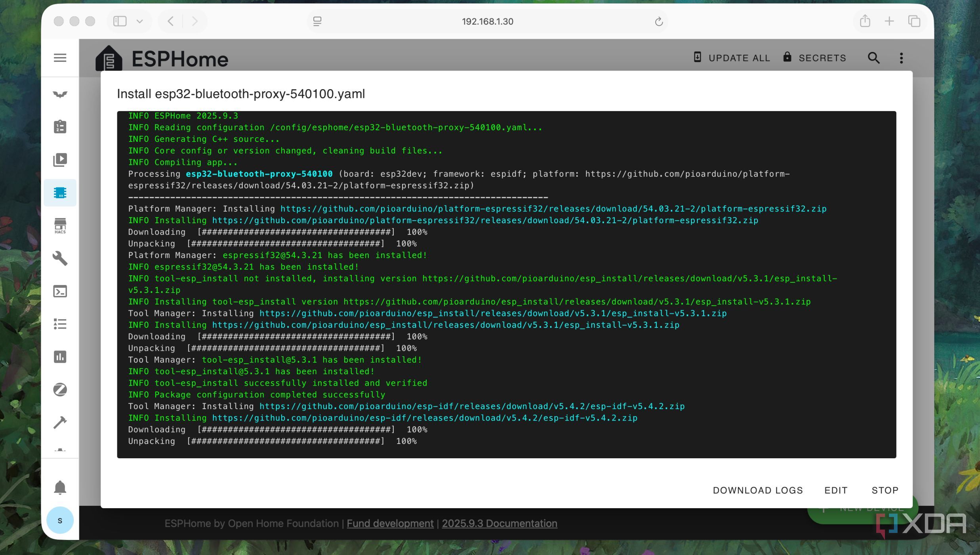Click the Download Logs button
This screenshot has height=555, width=980.
[x=757, y=490]
